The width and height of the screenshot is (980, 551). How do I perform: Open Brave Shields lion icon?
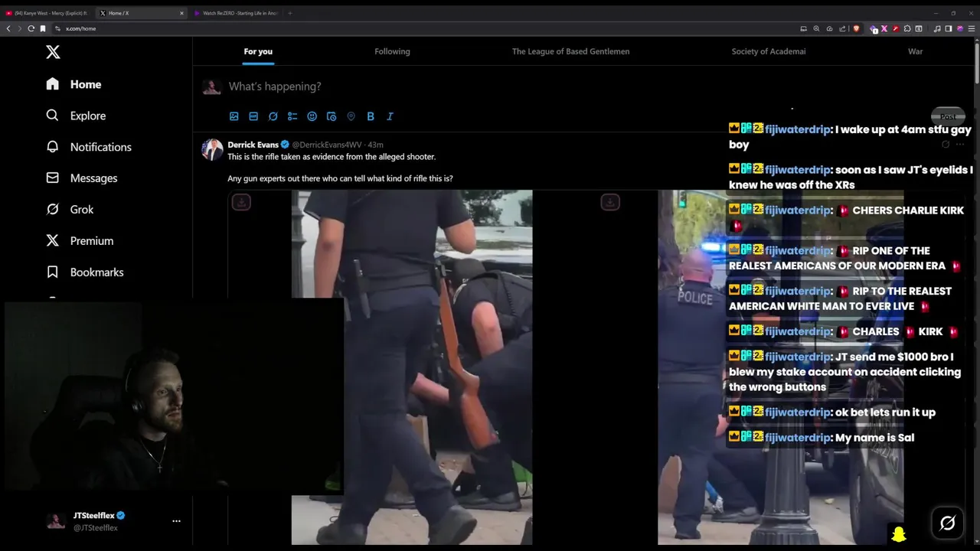[856, 28]
